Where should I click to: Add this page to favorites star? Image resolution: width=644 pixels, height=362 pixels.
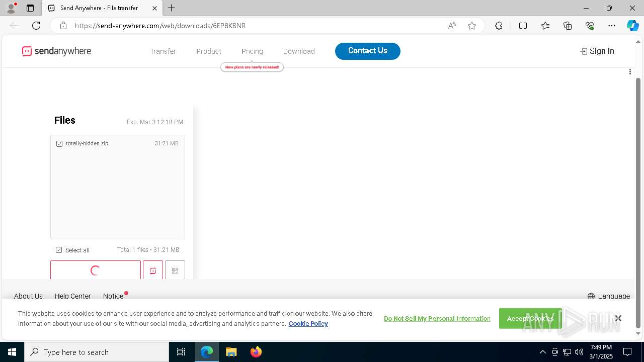point(472,26)
